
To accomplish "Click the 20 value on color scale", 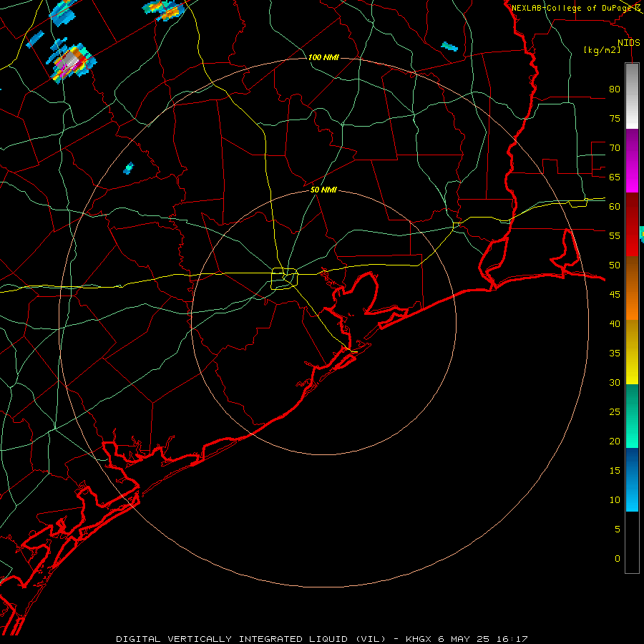I will point(615,441).
